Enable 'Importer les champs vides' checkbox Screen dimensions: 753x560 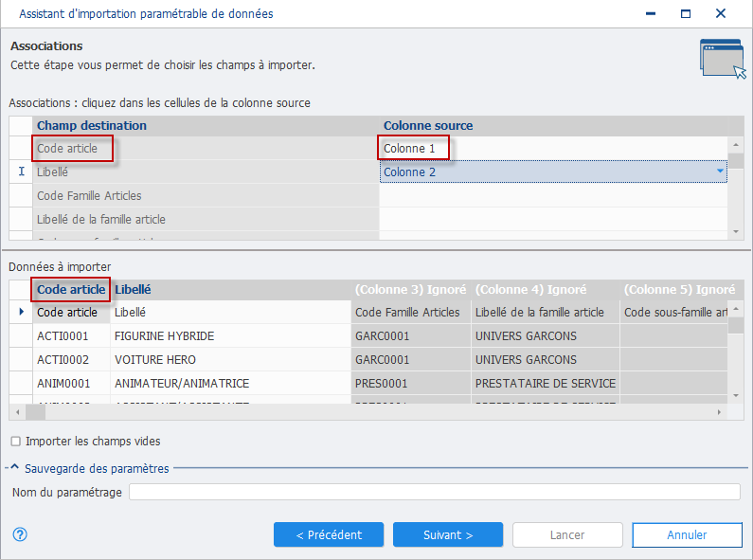pos(15,442)
